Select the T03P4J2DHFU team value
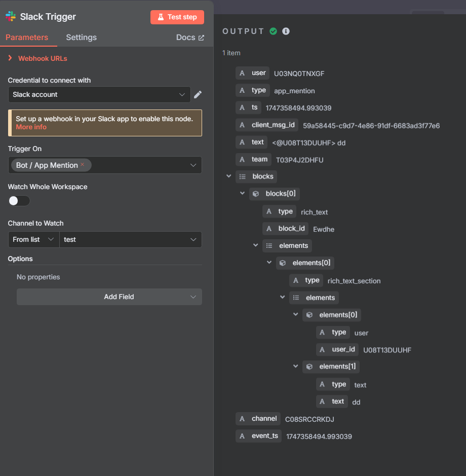 299,160
